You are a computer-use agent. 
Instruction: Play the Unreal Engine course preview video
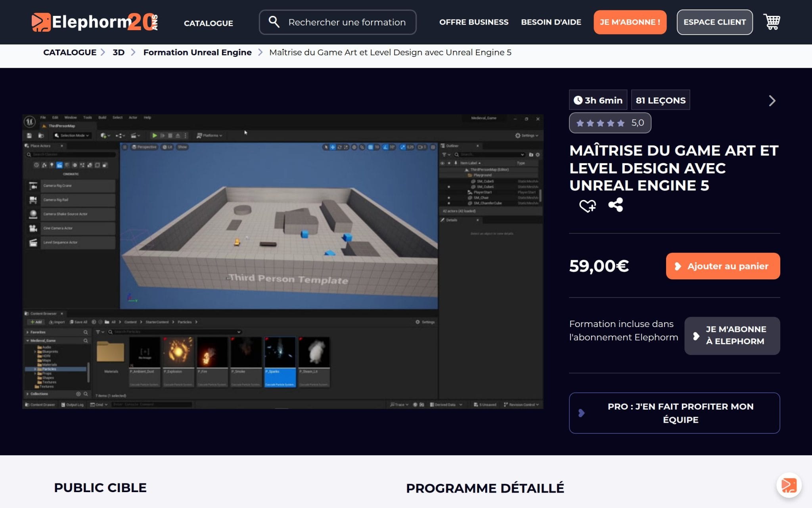coord(283,262)
